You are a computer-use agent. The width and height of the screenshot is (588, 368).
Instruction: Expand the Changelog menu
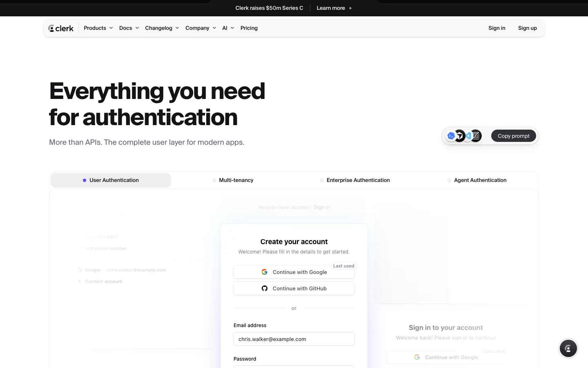click(x=162, y=28)
